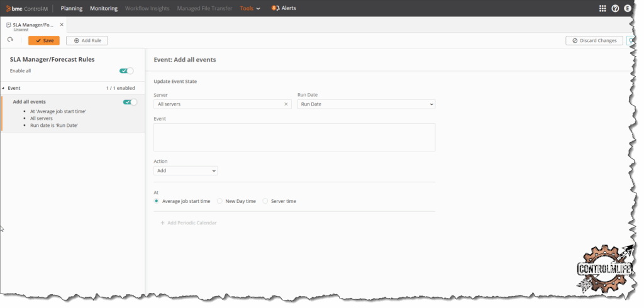Close the SLA Manager/Forecast tab

pos(62,25)
